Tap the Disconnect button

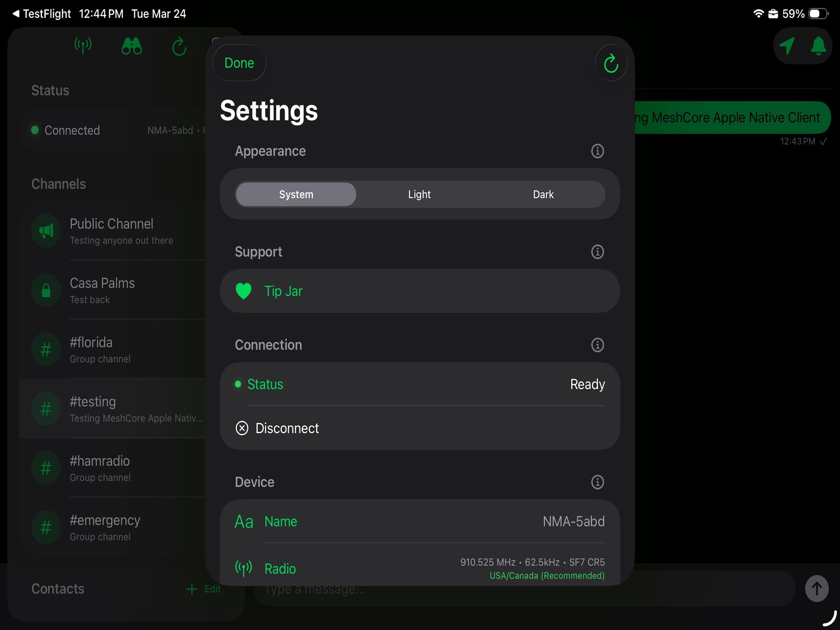pyautogui.click(x=420, y=428)
